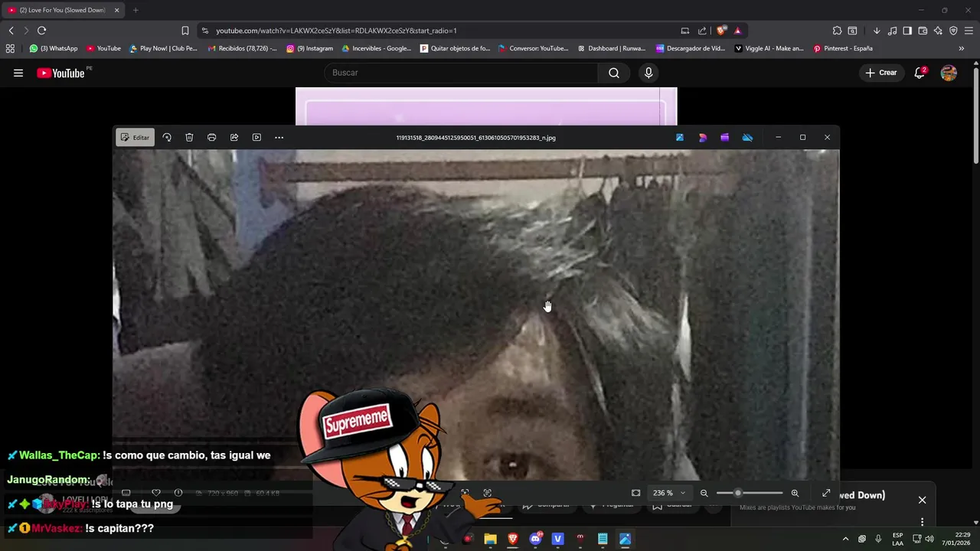Rotate the image in Photos viewer
Viewport: 980px width, 551px height.
tap(167, 138)
